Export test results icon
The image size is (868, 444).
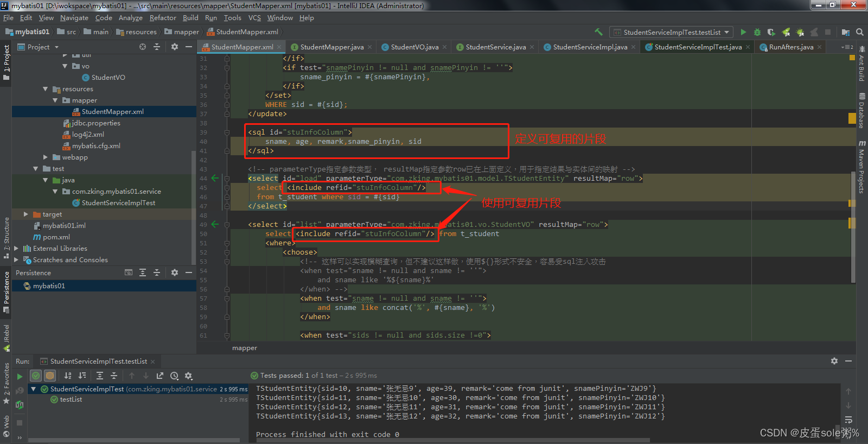point(160,376)
